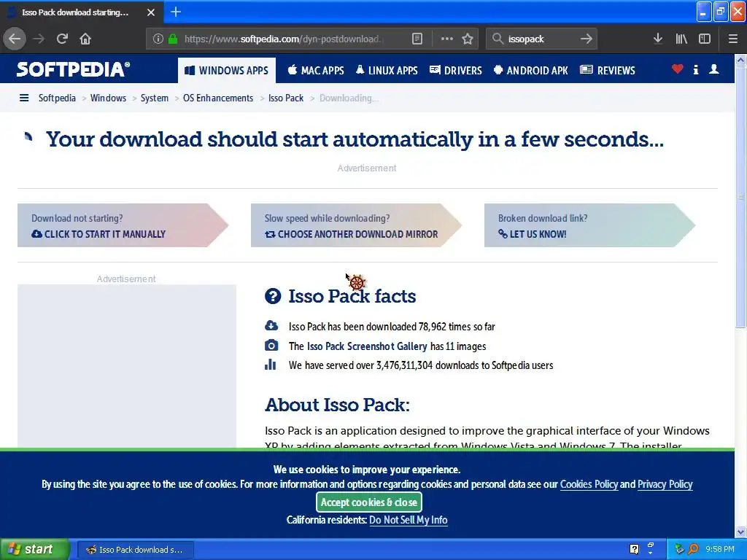Viewport: 747px width, 560px height.
Task: Go back with the browser back arrow
Action: click(15, 39)
